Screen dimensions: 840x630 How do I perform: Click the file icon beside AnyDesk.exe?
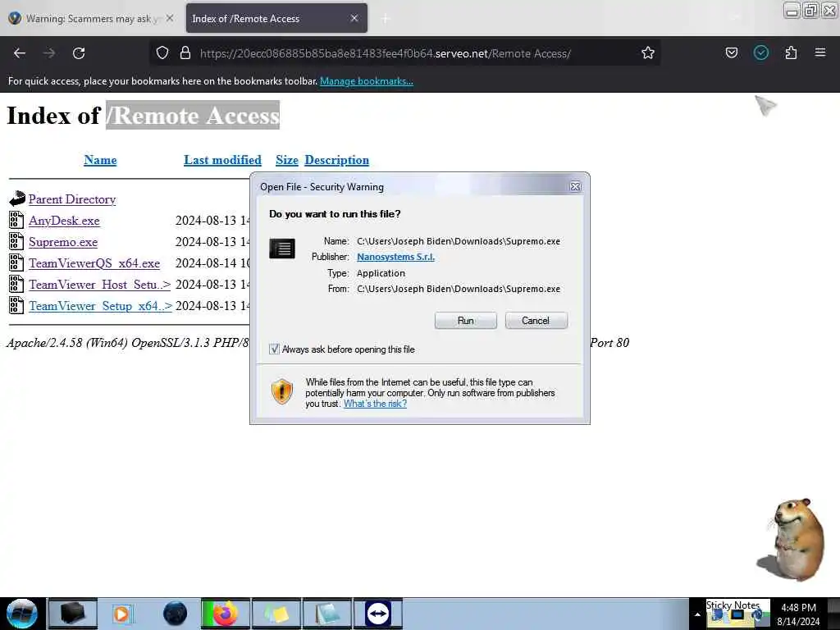coord(16,220)
